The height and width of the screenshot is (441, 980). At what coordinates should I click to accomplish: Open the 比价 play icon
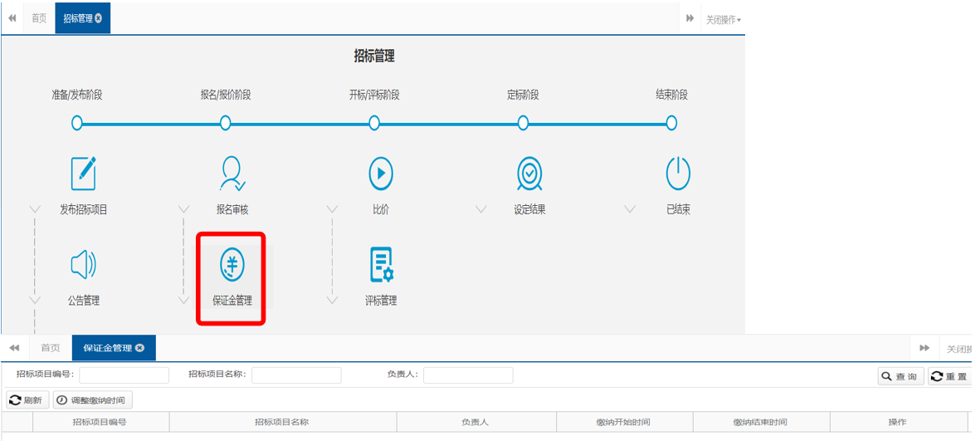380,174
